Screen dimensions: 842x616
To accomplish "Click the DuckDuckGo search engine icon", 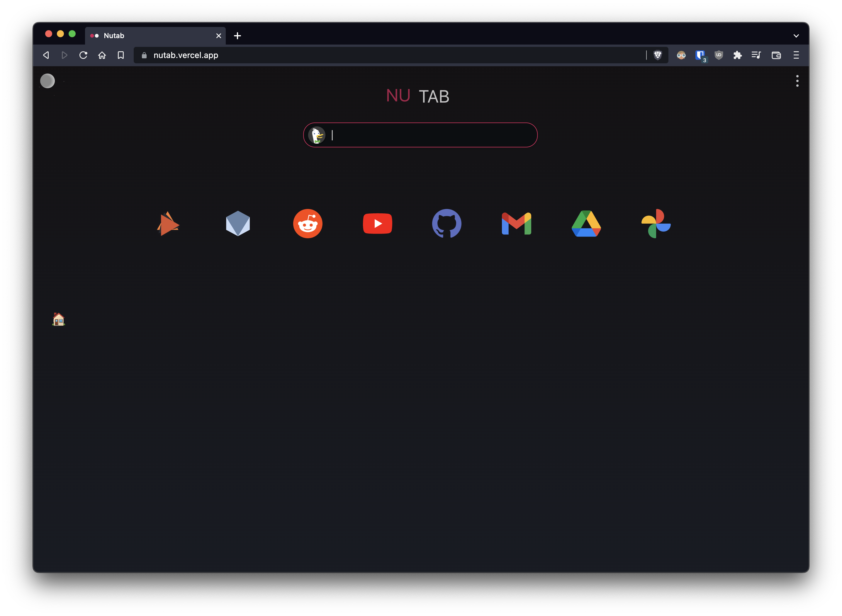I will point(317,135).
